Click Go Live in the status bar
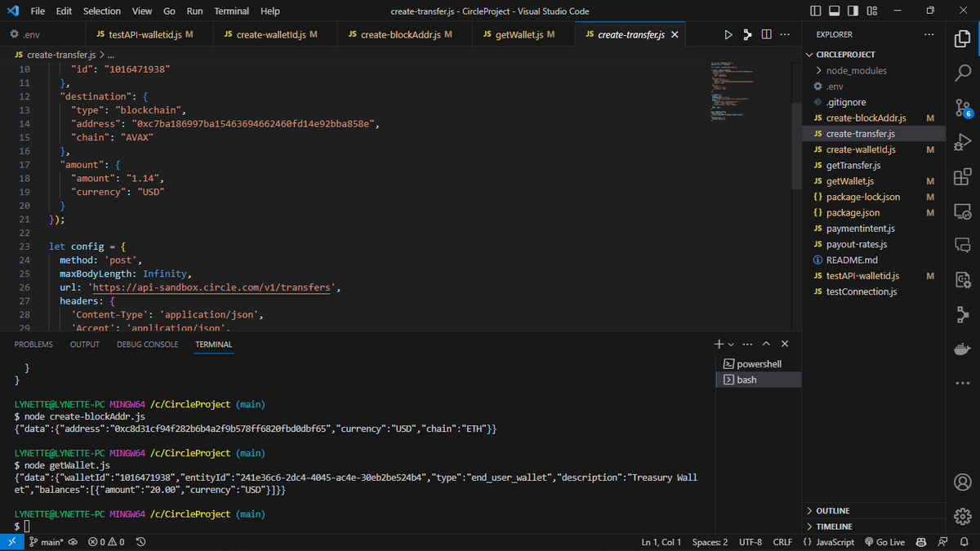This screenshot has width=980, height=551. point(884,542)
